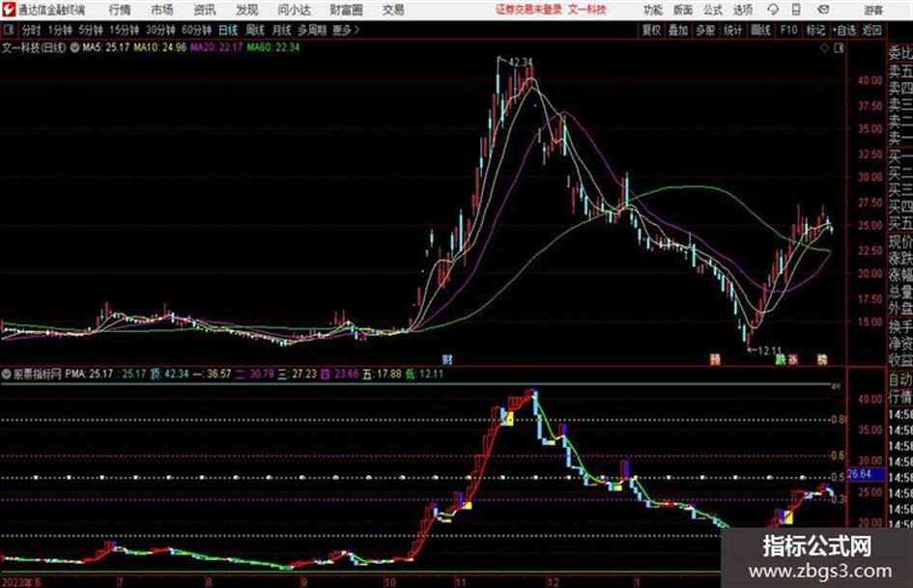This screenshot has height=588, width=913.
Task: Open the 市场 menu
Action: coord(162,10)
